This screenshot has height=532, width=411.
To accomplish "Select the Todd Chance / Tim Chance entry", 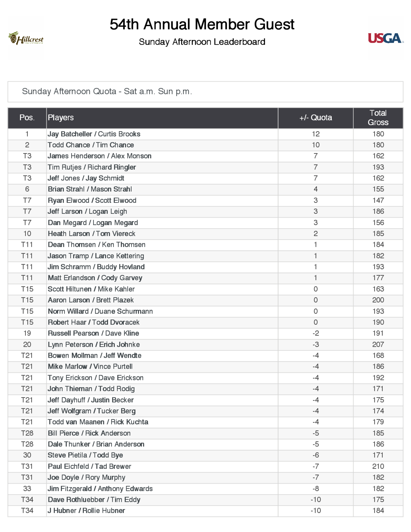I will (x=91, y=145).
